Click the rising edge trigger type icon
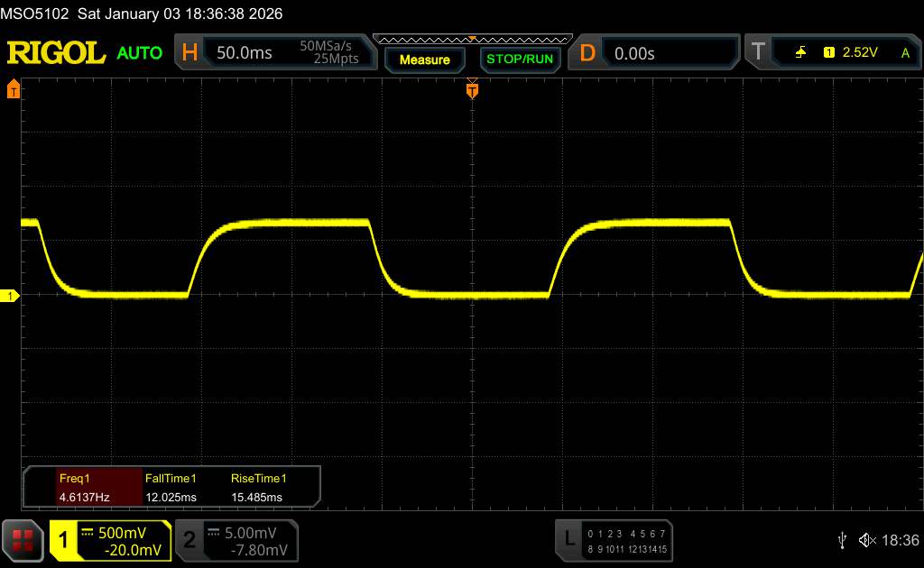 click(800, 53)
